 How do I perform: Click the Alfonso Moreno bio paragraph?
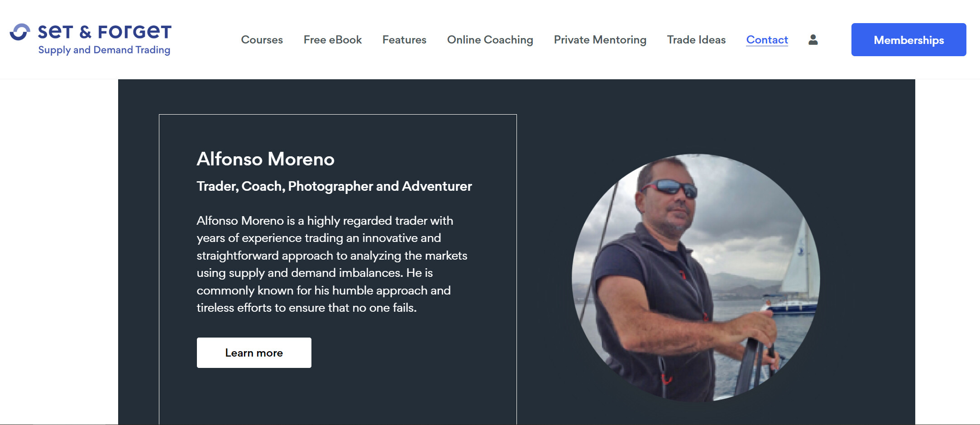pyautogui.click(x=332, y=264)
